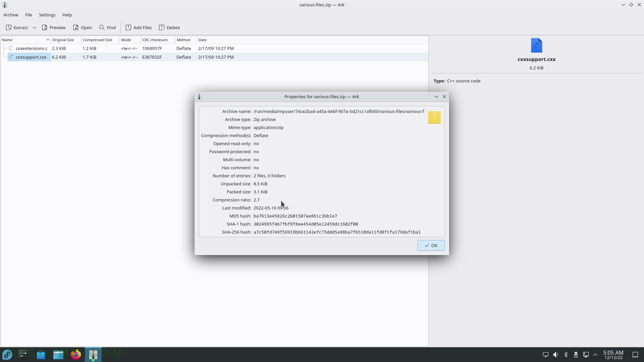The height and width of the screenshot is (362, 644).
Task: Expand hidden system tray icons arrow
Action: [595, 355]
